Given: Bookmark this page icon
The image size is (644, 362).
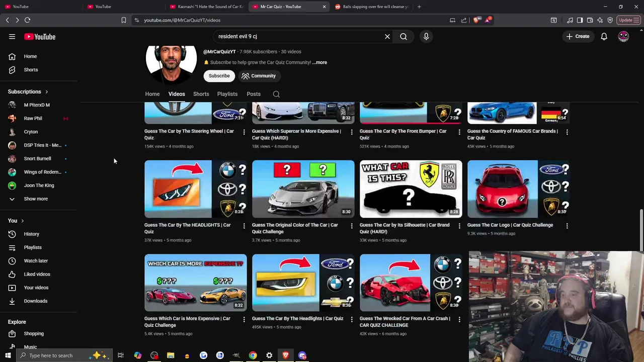Looking at the screenshot, I should point(123,20).
